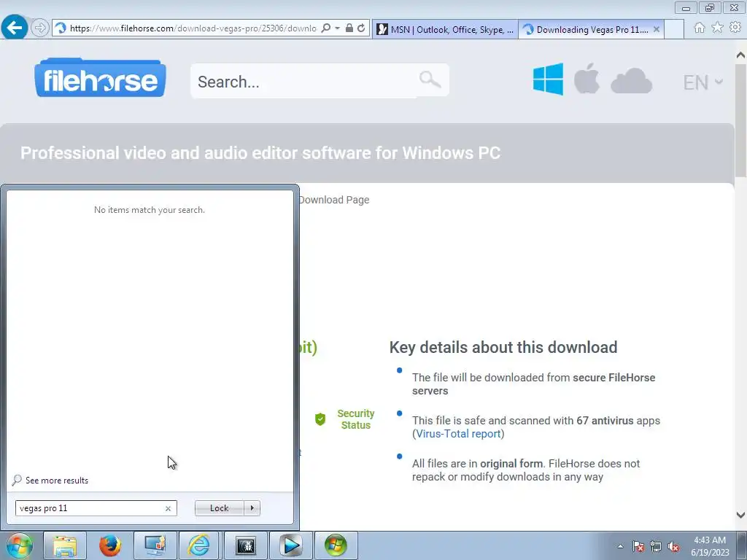Select the Apple Mac platform icon
Viewport: 747px width, 560px height.
587,78
